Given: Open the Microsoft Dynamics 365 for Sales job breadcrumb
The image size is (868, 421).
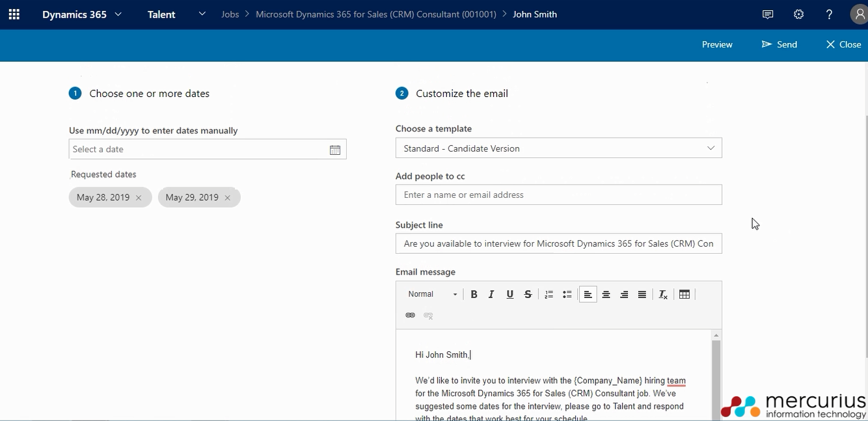Looking at the screenshot, I should [376, 14].
